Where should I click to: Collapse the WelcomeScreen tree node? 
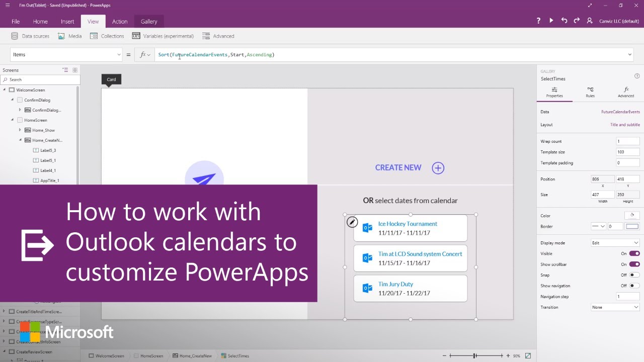coord(5,90)
